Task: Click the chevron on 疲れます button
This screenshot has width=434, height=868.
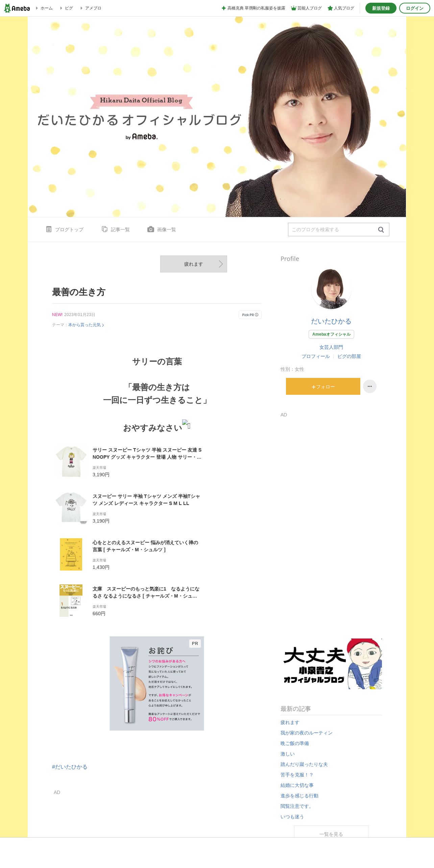Action: tap(221, 264)
